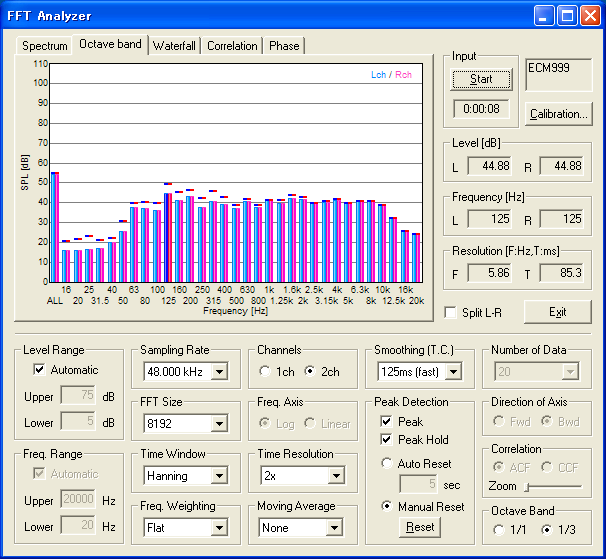Click the Lch legend label
The height and width of the screenshot is (559, 606).
point(378,75)
